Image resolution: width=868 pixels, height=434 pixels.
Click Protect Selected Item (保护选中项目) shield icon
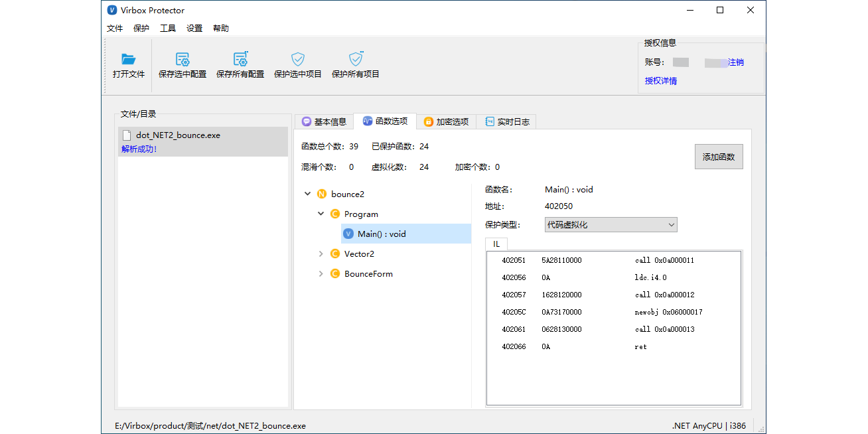click(298, 60)
